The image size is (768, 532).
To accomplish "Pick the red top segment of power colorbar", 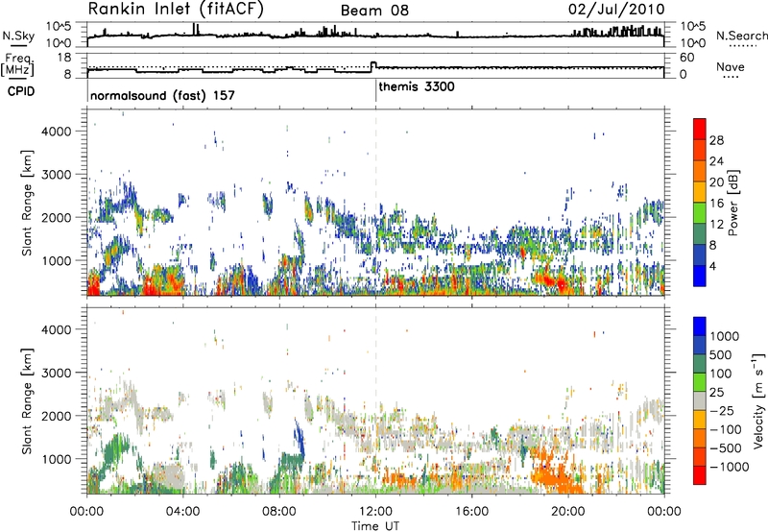I will [x=700, y=130].
